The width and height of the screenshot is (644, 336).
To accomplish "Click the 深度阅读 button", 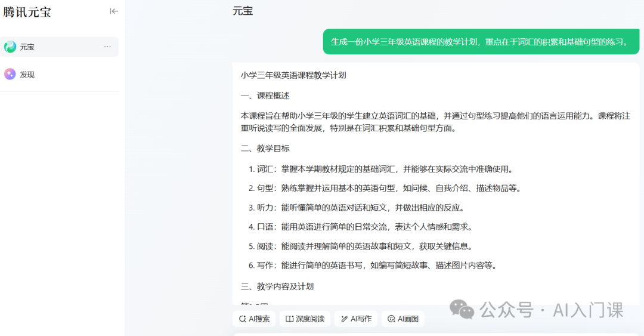I will click(305, 319).
